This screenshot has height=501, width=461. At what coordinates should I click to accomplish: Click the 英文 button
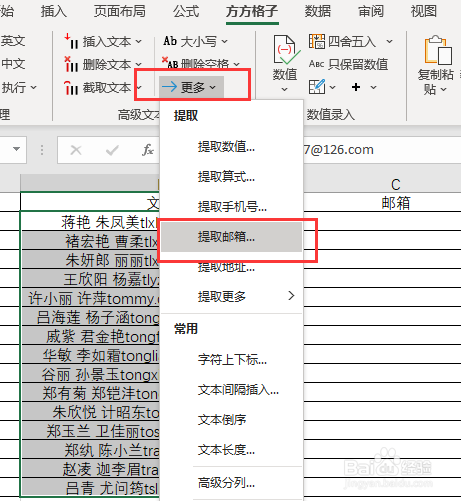coord(12,41)
